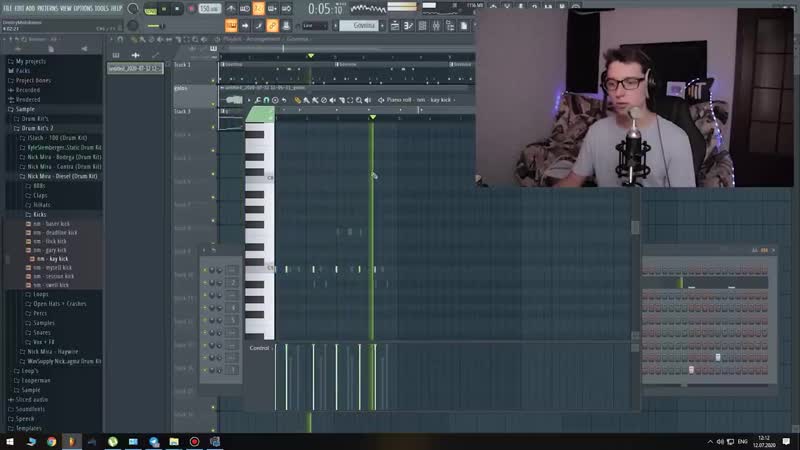
Task: Open Google Chrome from the taskbar
Action: coord(52,442)
